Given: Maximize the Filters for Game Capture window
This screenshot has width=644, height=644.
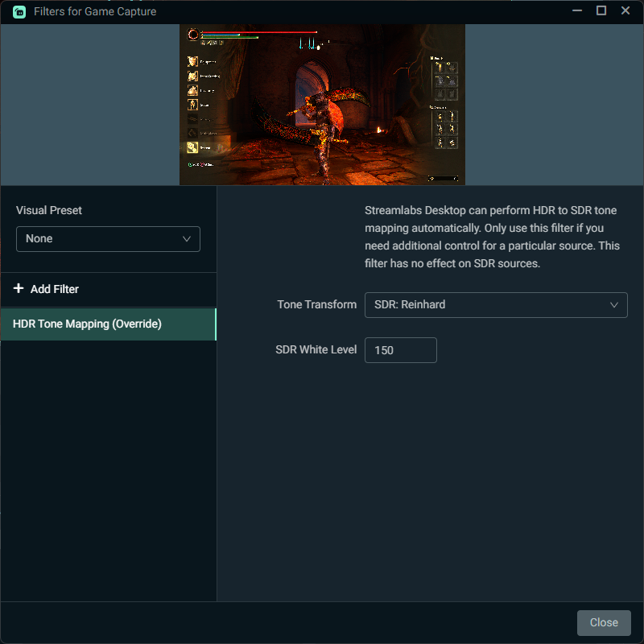Looking at the screenshot, I should pos(601,11).
